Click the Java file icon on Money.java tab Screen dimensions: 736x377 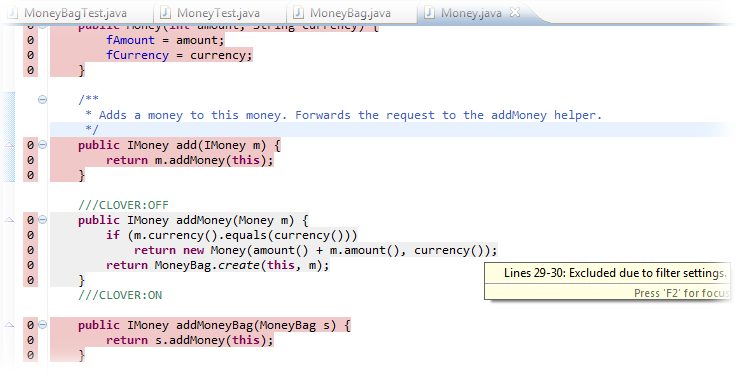click(x=429, y=13)
